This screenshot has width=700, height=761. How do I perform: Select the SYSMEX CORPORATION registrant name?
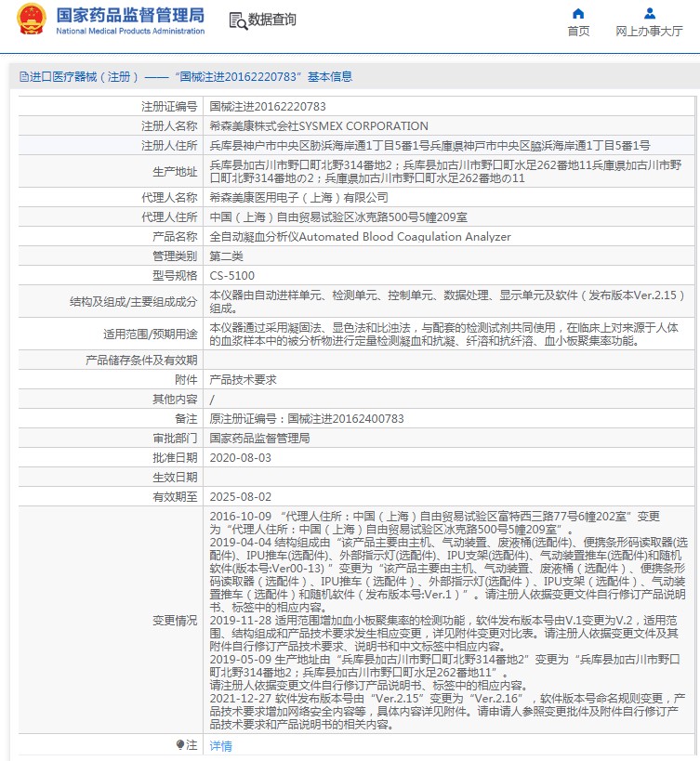click(x=319, y=126)
